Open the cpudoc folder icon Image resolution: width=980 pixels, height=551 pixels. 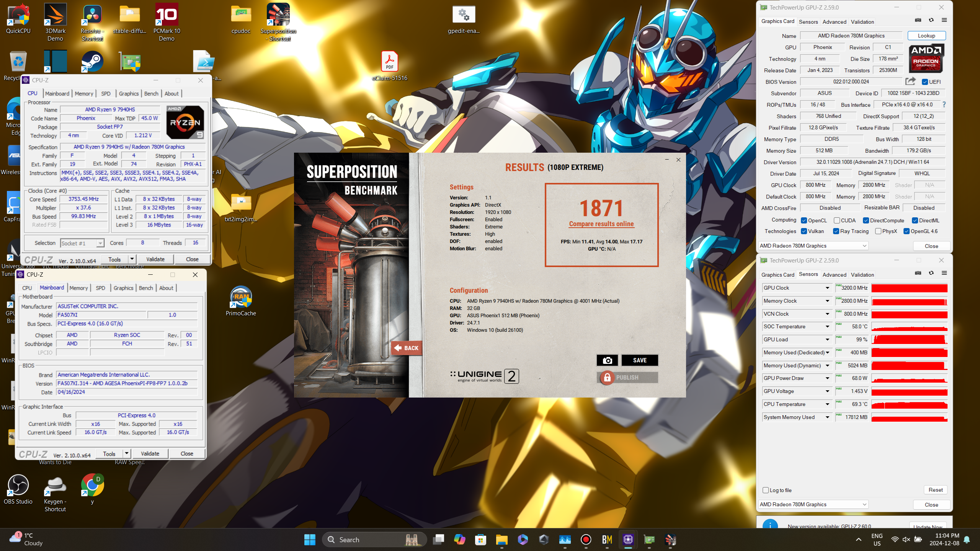coord(241,19)
